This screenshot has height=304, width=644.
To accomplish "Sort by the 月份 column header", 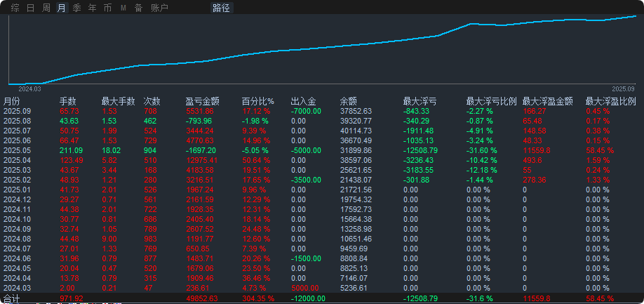I will click(11, 101).
